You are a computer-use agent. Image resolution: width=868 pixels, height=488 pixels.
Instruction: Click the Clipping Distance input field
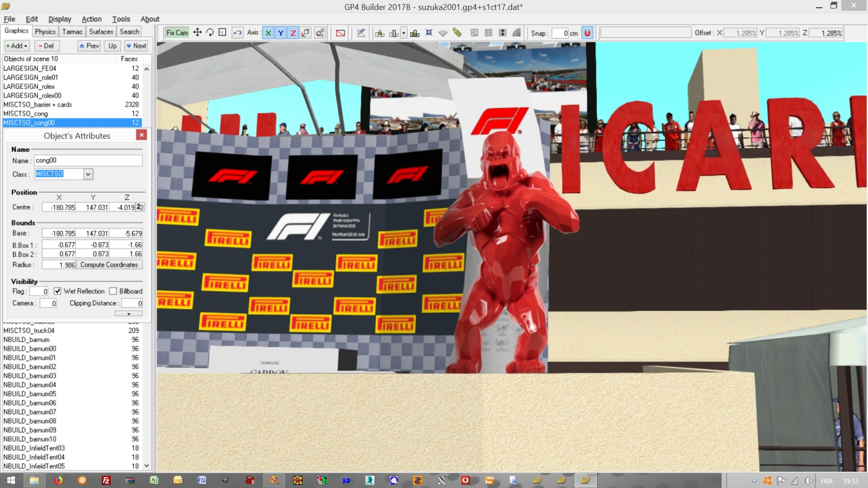[132, 303]
